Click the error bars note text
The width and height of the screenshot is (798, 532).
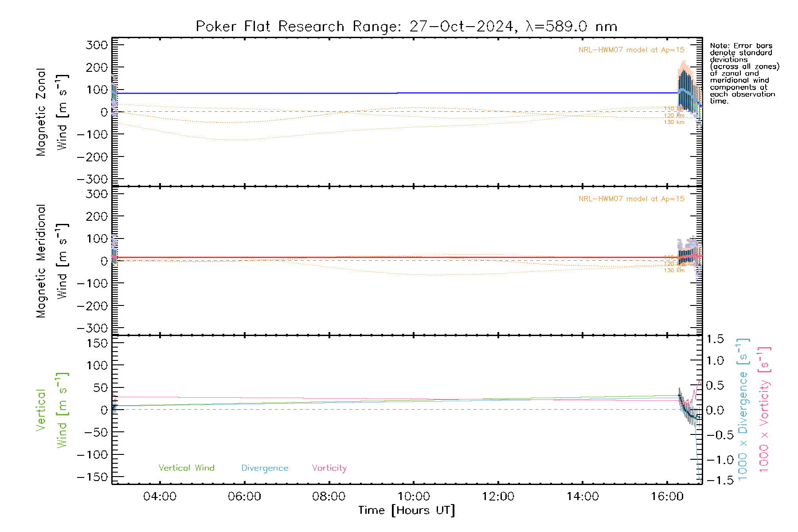[744, 73]
